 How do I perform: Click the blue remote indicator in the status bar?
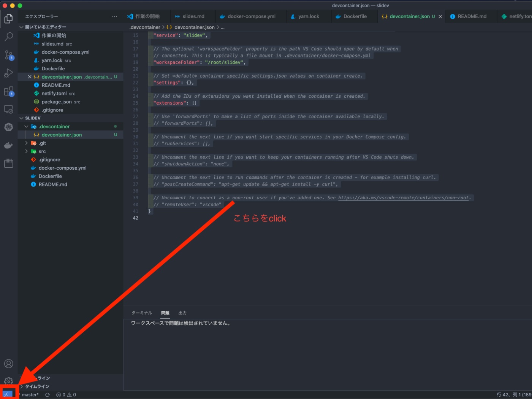[8, 394]
